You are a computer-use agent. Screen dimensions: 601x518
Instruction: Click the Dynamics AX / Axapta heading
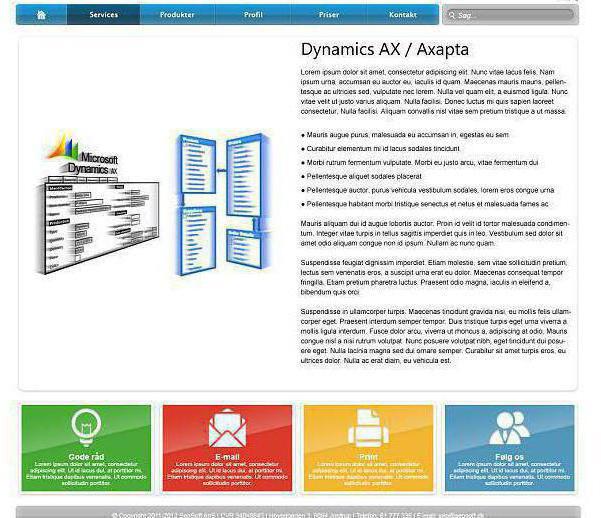tap(385, 49)
